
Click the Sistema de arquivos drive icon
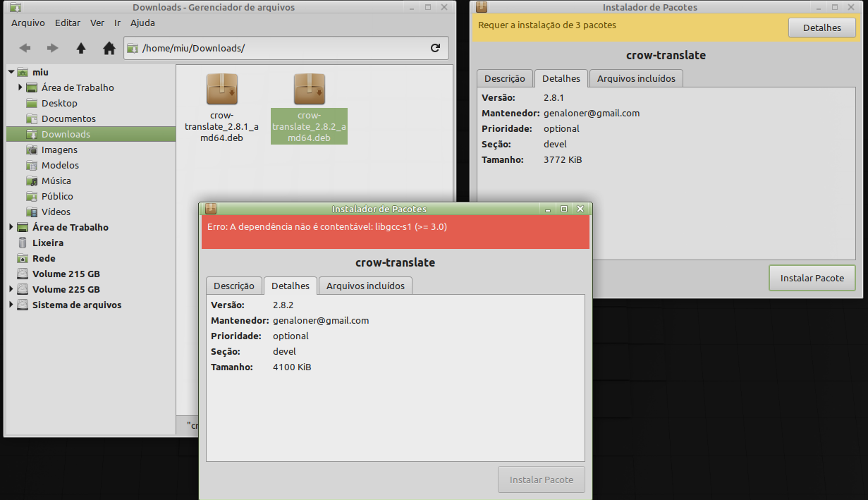coord(23,305)
